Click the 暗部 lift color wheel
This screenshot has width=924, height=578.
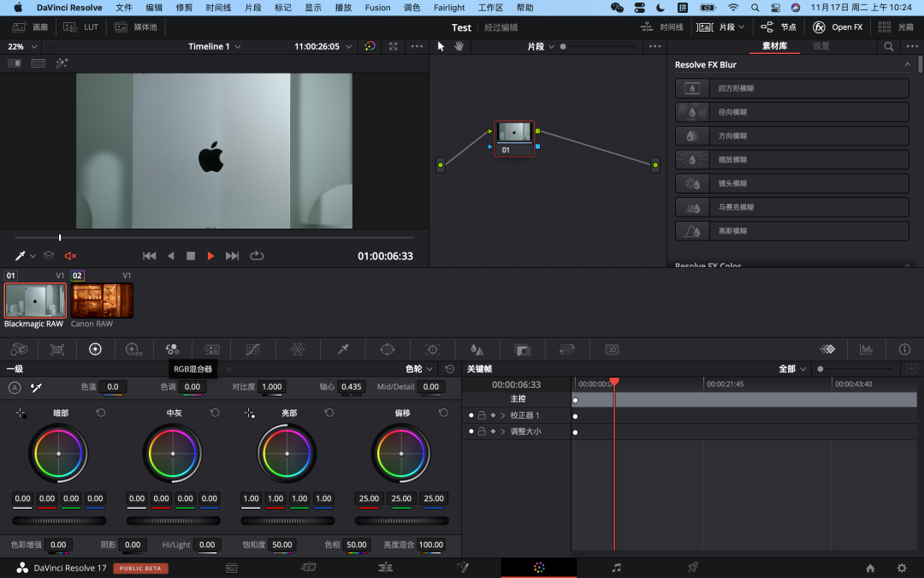click(58, 453)
